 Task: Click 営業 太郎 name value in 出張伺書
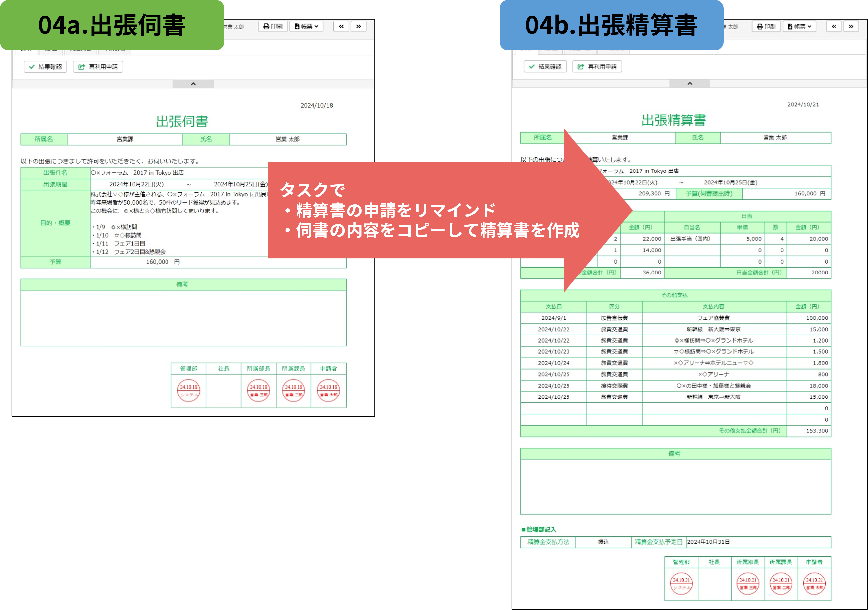click(287, 139)
